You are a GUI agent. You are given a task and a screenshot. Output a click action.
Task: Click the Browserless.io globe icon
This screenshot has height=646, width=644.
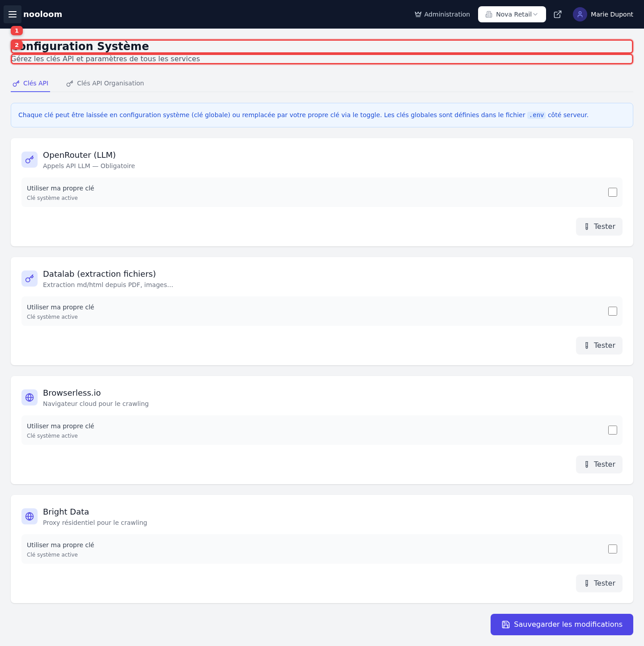[x=30, y=397]
